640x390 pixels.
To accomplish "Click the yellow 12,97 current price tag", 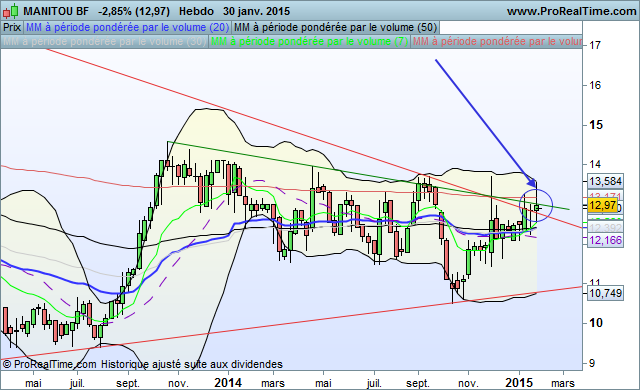I will point(602,205).
